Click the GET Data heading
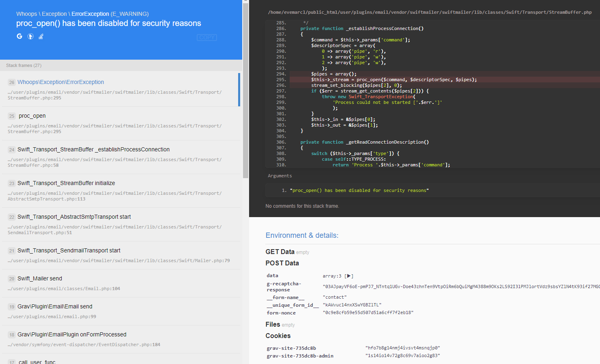The height and width of the screenshot is (364, 600). [x=280, y=252]
